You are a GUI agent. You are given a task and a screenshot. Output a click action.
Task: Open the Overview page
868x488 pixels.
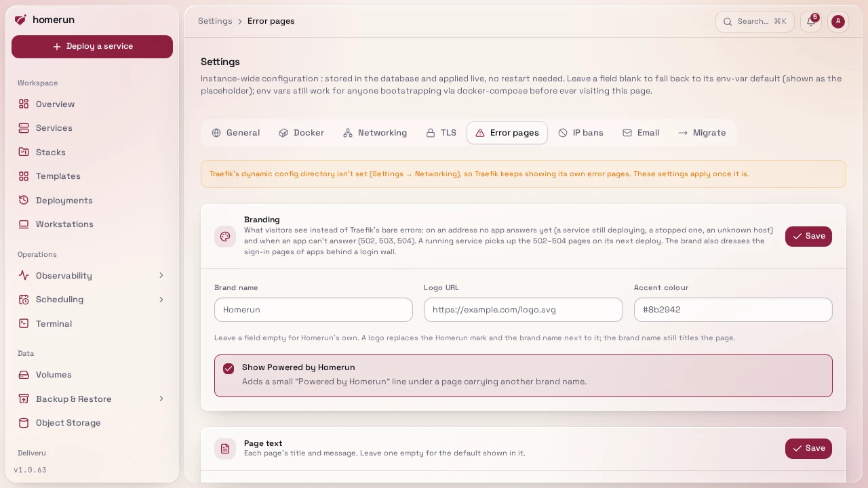click(x=92, y=104)
